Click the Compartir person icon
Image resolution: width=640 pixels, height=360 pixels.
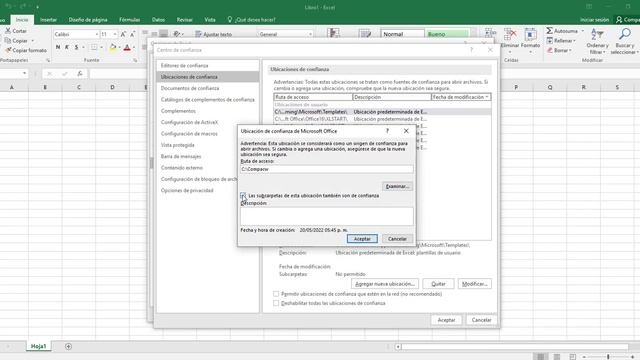619,20
